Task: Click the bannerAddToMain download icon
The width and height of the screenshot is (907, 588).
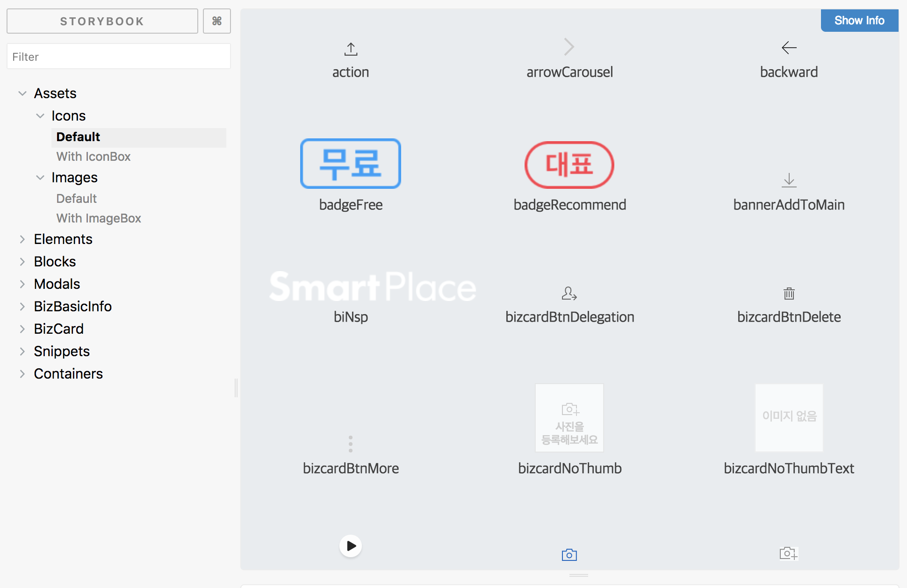Action: coord(789,180)
